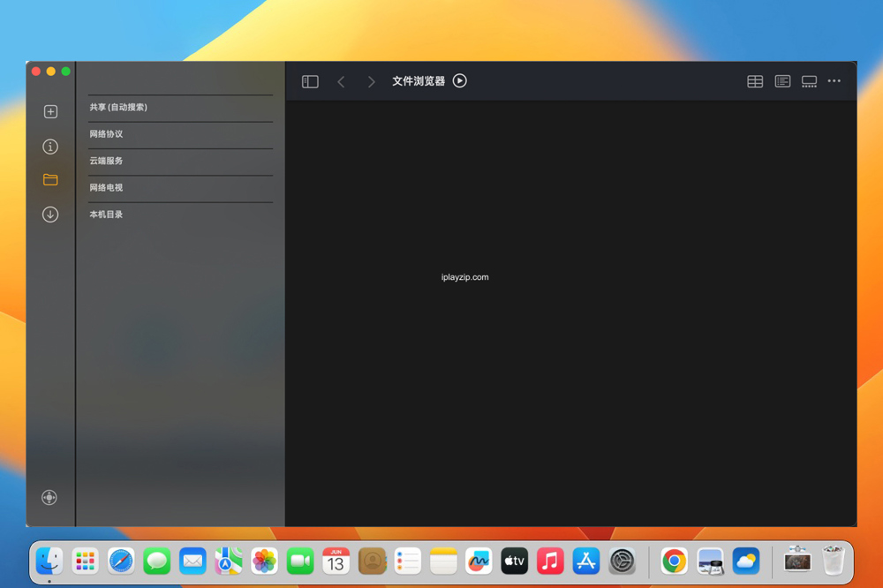Screen dimensions: 883x588
Task: Launch Safari from the Dock
Action: coord(121,561)
